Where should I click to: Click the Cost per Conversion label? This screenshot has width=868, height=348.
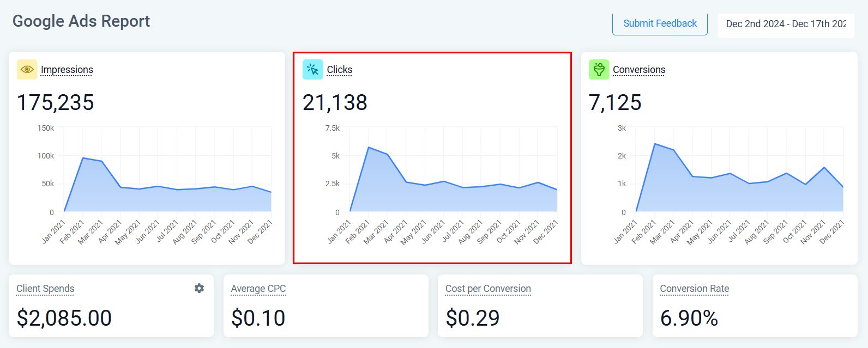point(488,289)
